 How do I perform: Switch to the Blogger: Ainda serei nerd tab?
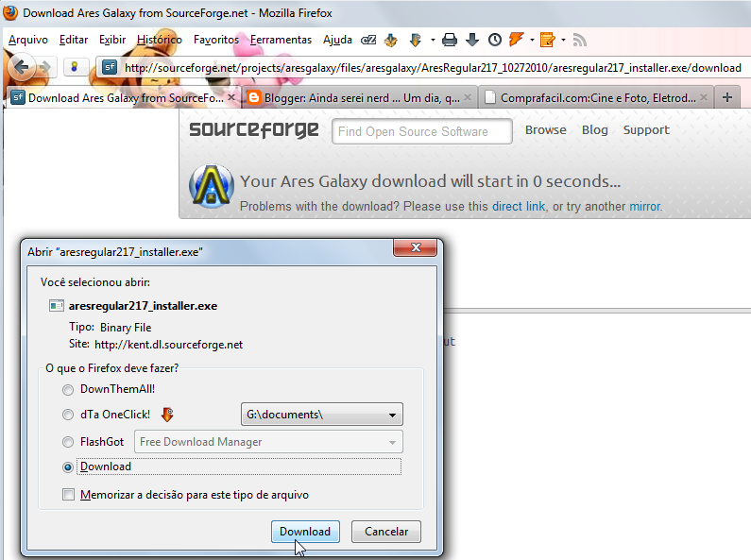pyautogui.click(x=359, y=97)
